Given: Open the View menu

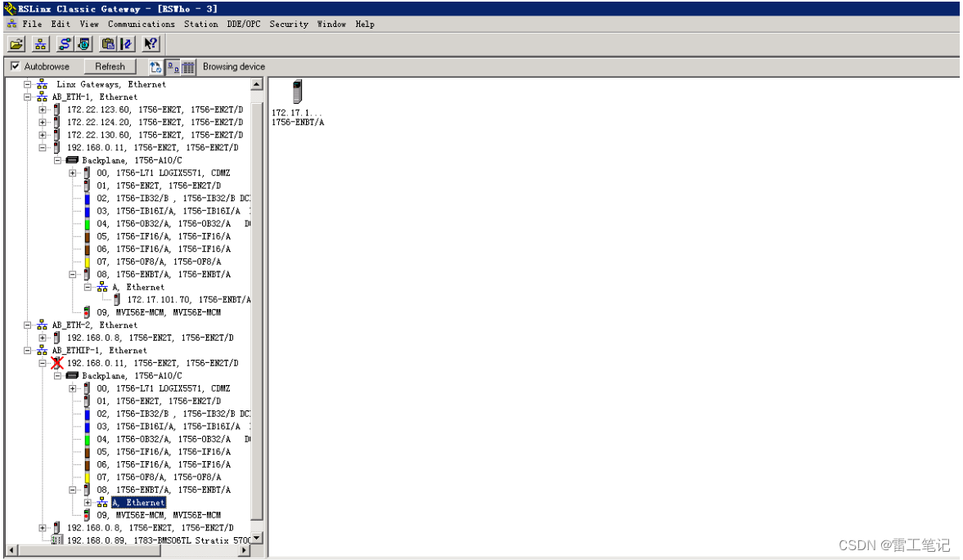Looking at the screenshot, I should (89, 24).
